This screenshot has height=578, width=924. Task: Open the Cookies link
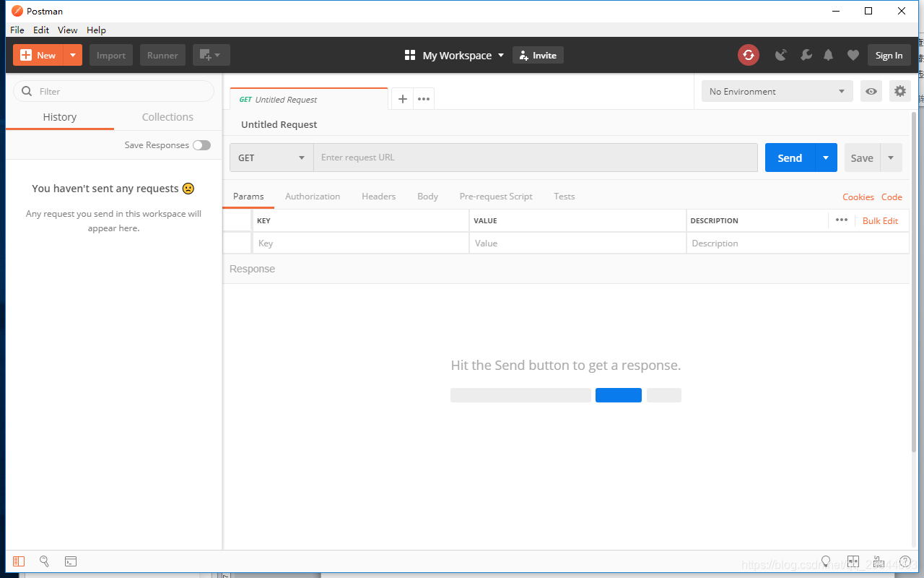point(858,197)
